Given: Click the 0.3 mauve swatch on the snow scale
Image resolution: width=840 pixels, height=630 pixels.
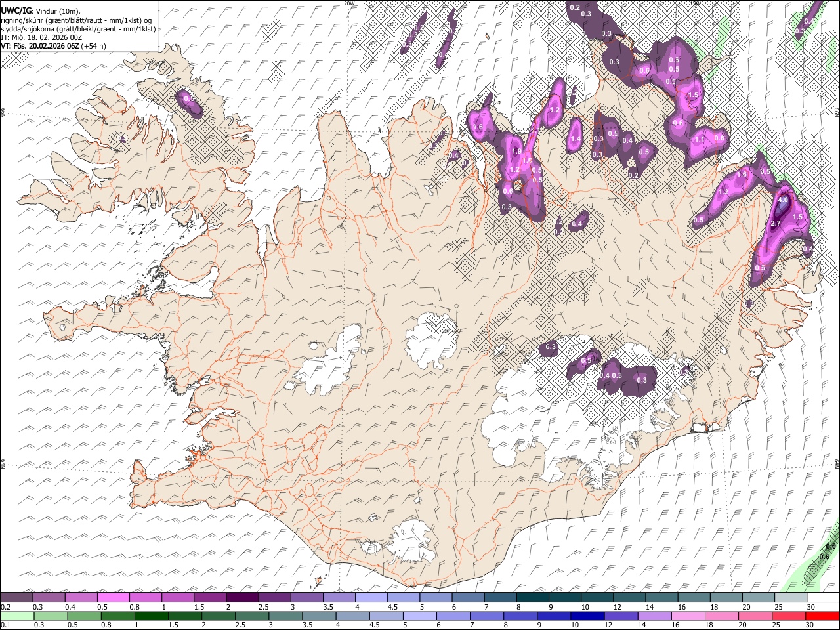Looking at the screenshot, I should 49,598.
